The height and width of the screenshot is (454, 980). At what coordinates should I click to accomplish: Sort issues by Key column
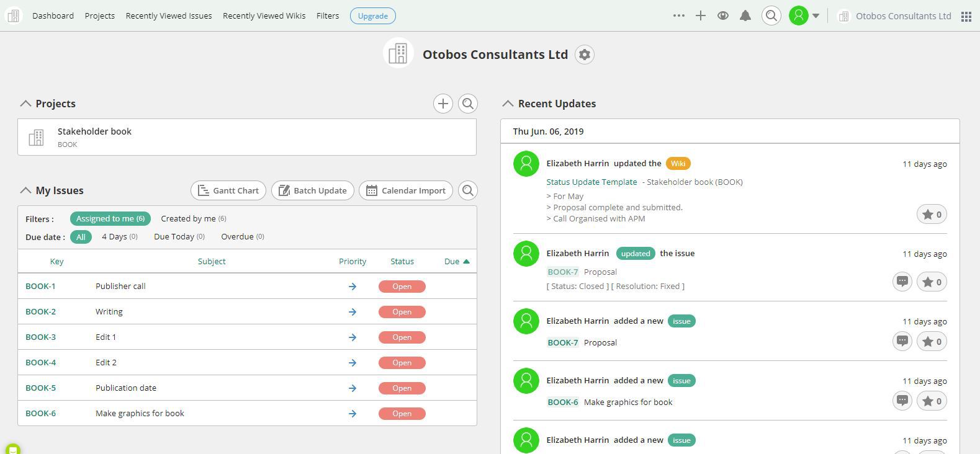[56, 262]
